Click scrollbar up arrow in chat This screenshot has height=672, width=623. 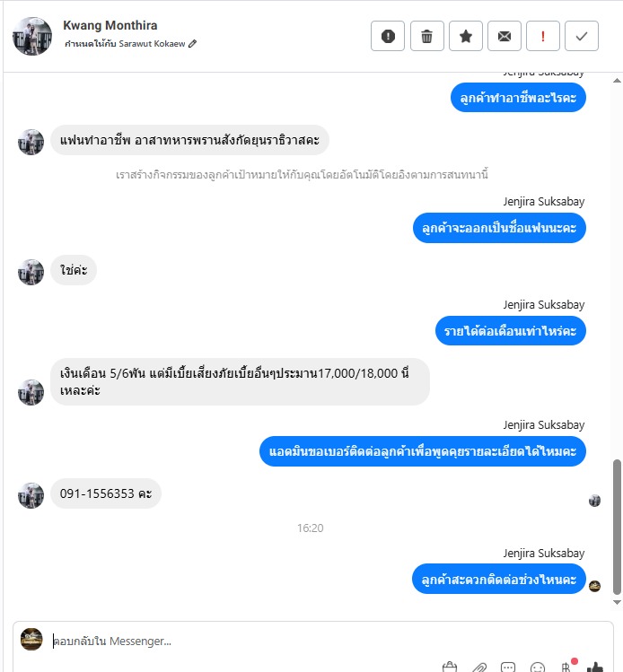click(x=617, y=80)
